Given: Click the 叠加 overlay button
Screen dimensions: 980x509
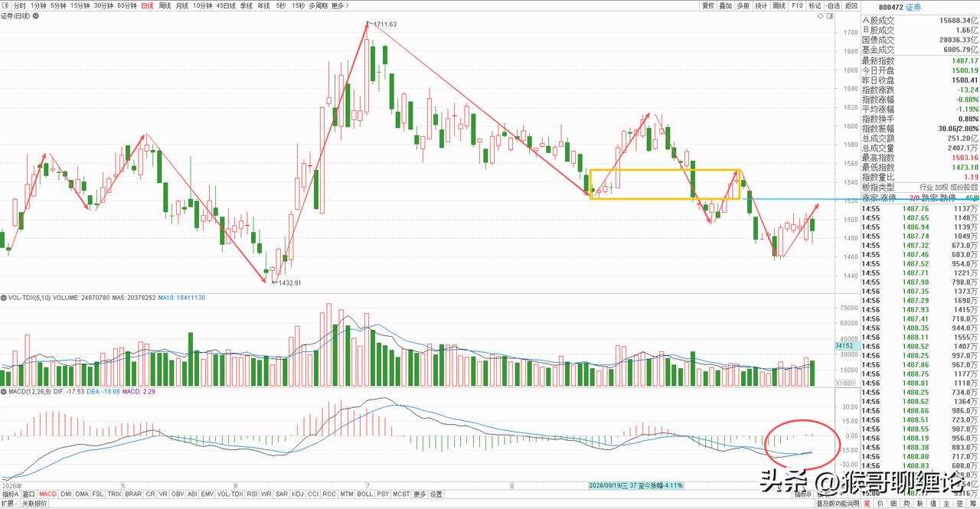Looking at the screenshot, I should (x=726, y=5).
